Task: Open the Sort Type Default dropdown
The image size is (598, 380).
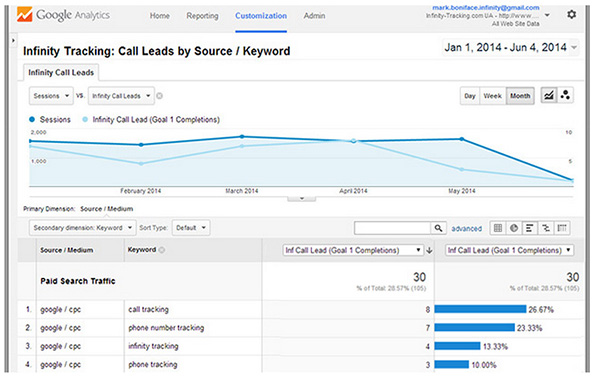Action: pos(191,228)
